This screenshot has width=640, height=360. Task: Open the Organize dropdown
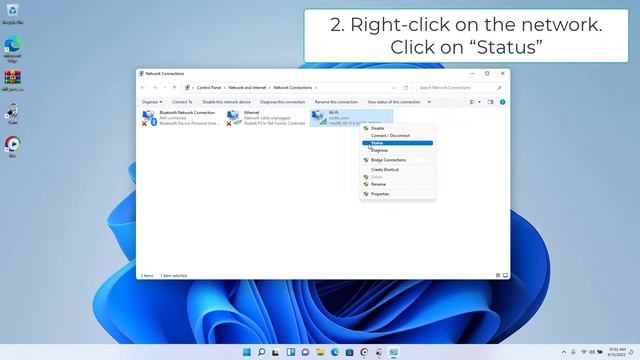152,102
